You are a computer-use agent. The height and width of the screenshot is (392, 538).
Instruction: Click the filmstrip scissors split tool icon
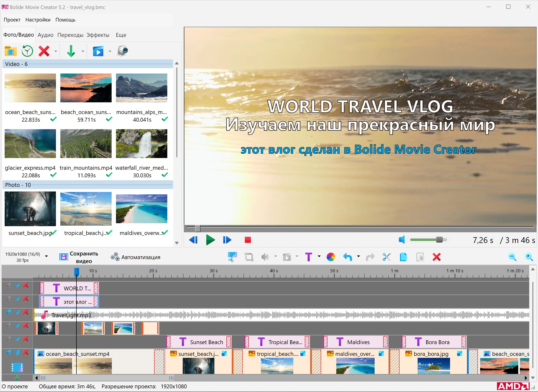232,257
